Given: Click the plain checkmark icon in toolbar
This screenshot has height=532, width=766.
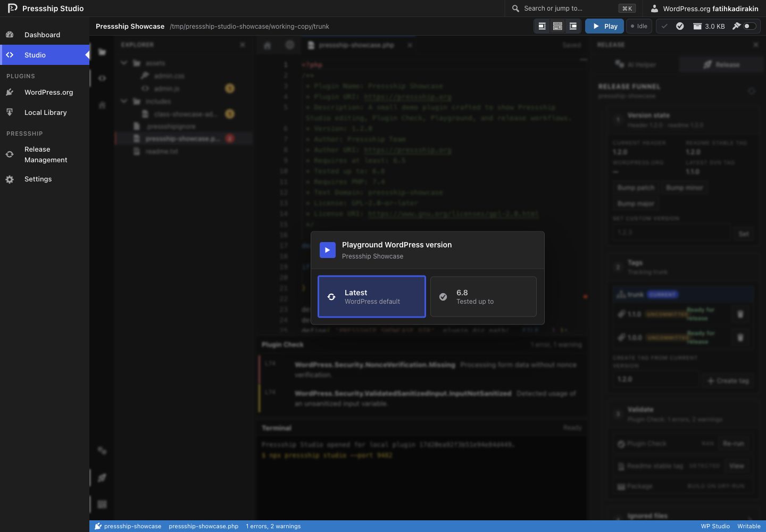Looking at the screenshot, I should [x=664, y=26].
